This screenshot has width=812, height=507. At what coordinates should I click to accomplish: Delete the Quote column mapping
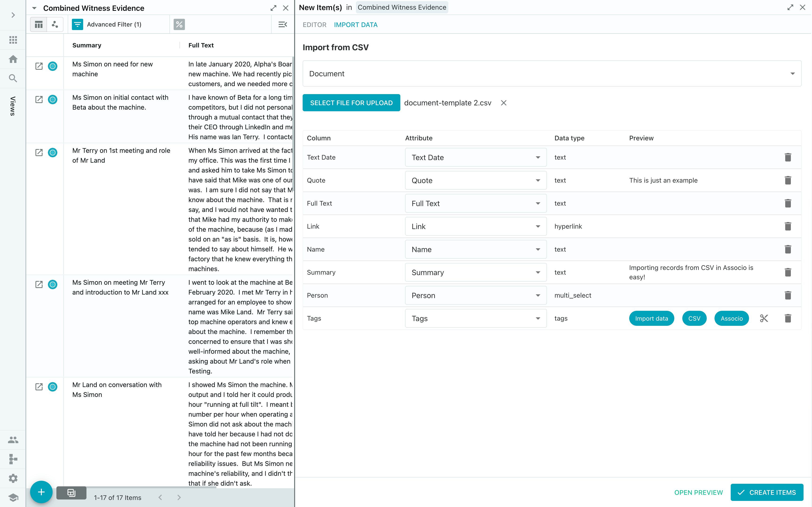point(788,181)
